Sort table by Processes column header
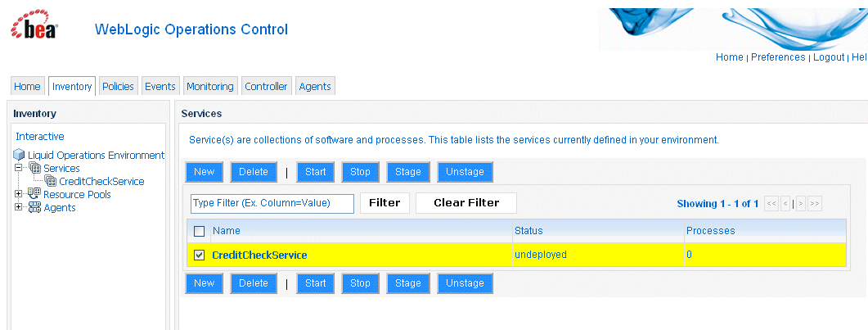Screen dimensions: 868x330 tap(711, 230)
